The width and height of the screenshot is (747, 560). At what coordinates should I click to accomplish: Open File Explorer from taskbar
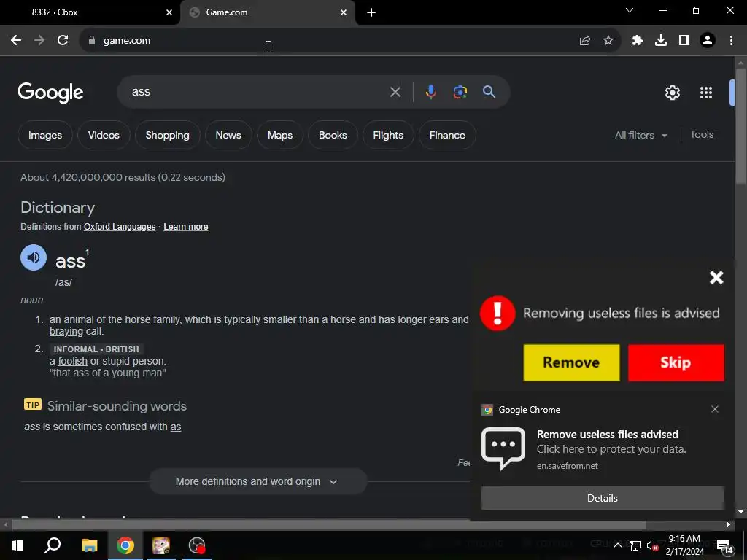click(x=89, y=545)
